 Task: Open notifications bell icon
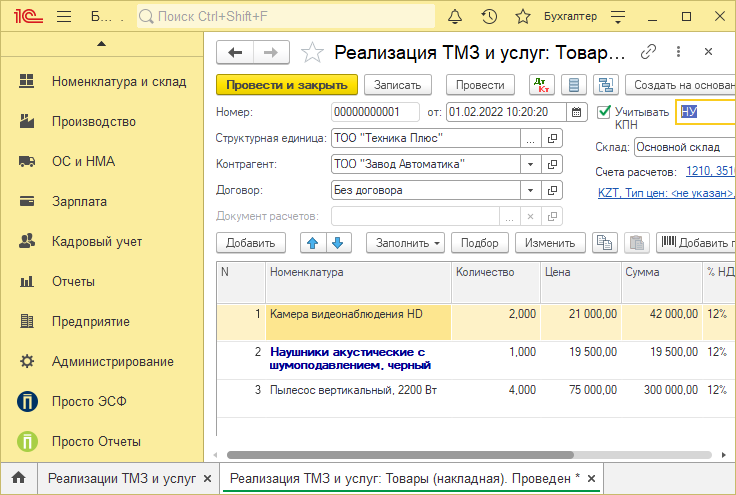pos(454,17)
